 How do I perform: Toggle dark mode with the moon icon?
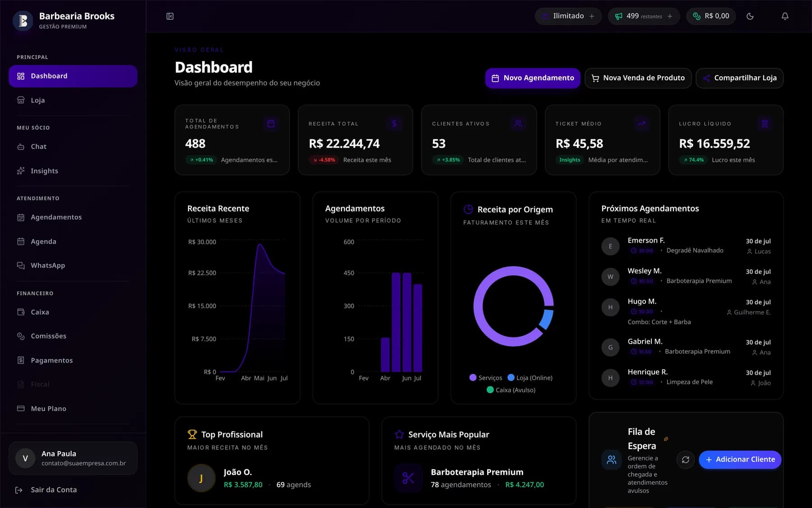[x=750, y=16]
